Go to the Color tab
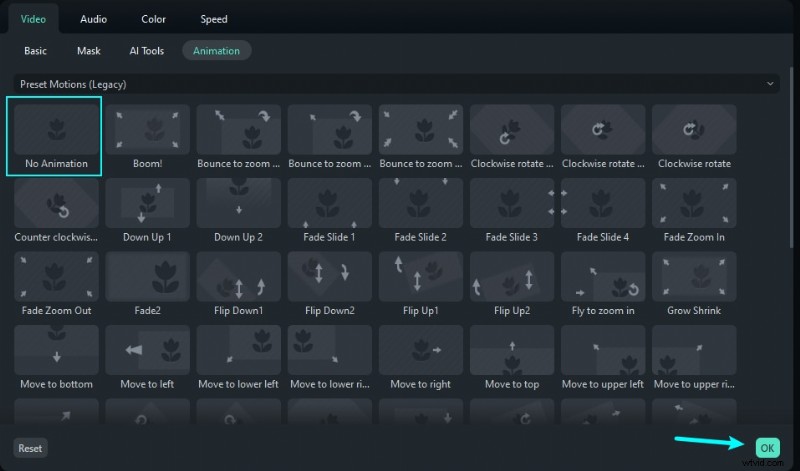The image size is (800, 471). point(153,19)
